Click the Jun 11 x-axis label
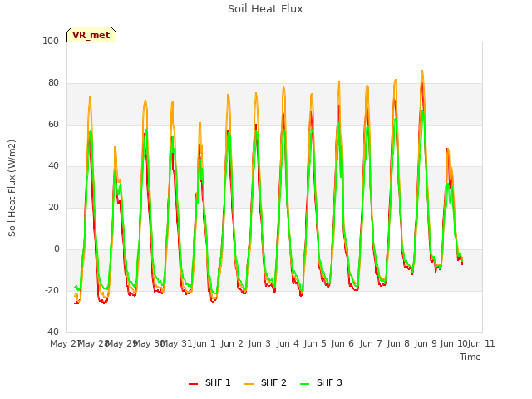This screenshot has width=532, height=399. coord(481,343)
